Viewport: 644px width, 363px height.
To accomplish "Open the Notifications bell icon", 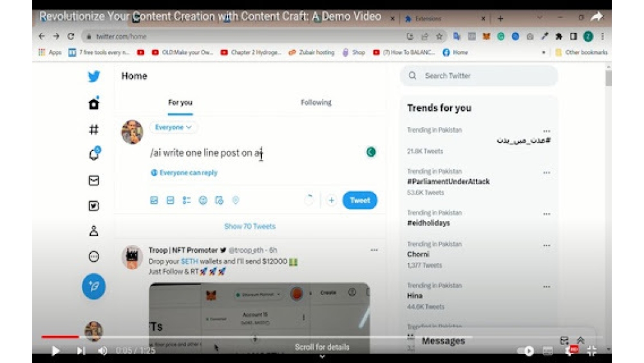I will 94,154.
